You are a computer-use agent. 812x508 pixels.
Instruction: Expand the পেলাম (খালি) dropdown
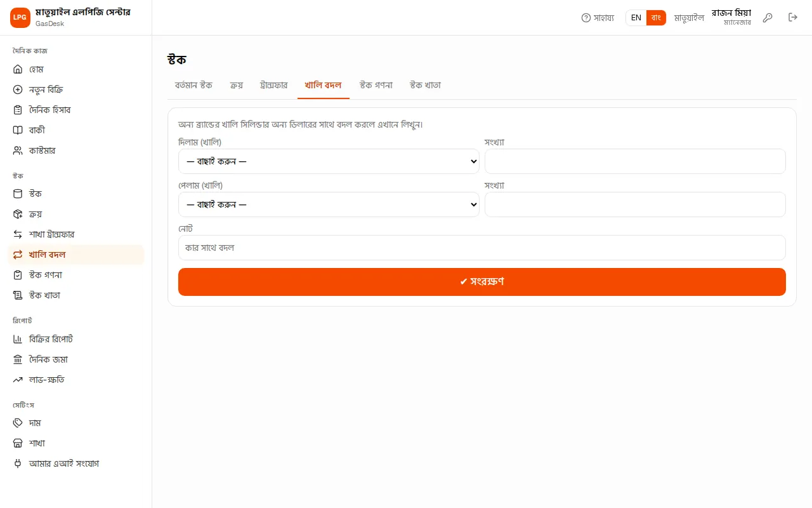tap(329, 204)
